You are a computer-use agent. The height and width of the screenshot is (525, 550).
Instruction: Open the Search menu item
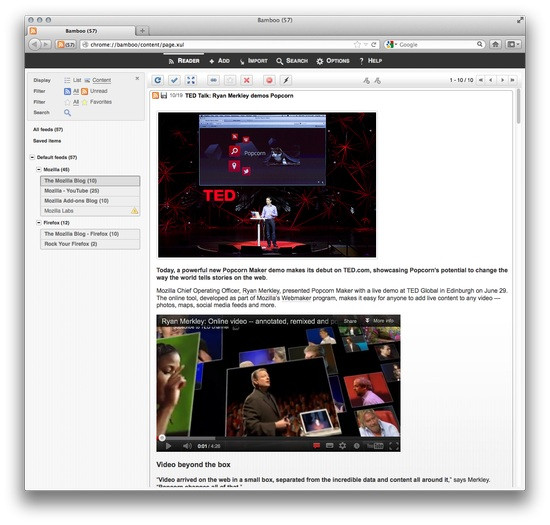292,61
